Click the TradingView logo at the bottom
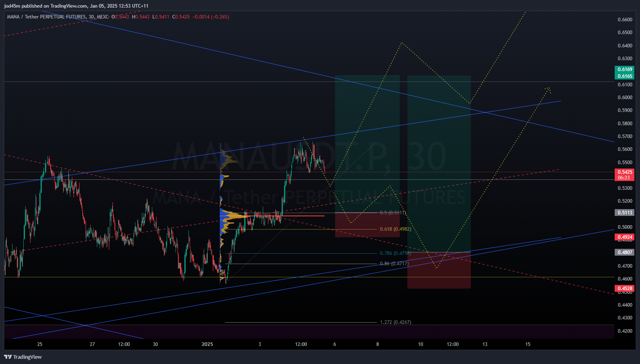The height and width of the screenshot is (364, 640). tap(23, 357)
